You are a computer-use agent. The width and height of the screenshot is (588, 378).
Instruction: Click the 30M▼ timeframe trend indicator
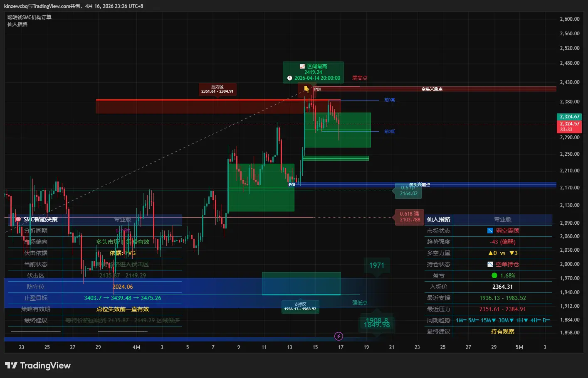[x=506, y=320]
